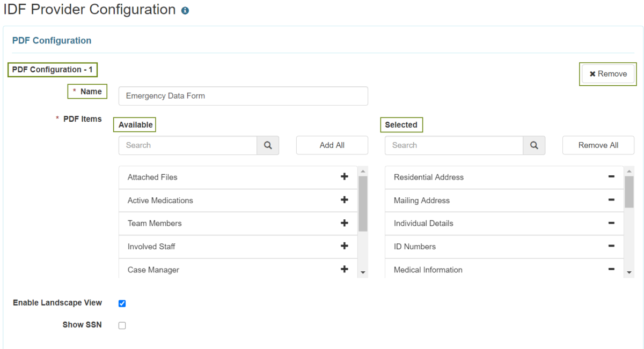
Task: Remove Medical Information using its minus icon
Action: coord(611,269)
